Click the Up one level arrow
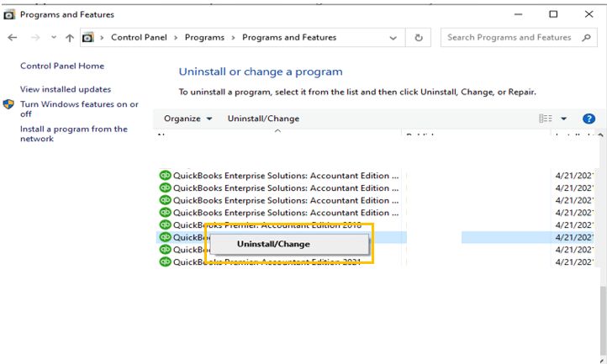This screenshot has height=364, width=607. [x=70, y=38]
